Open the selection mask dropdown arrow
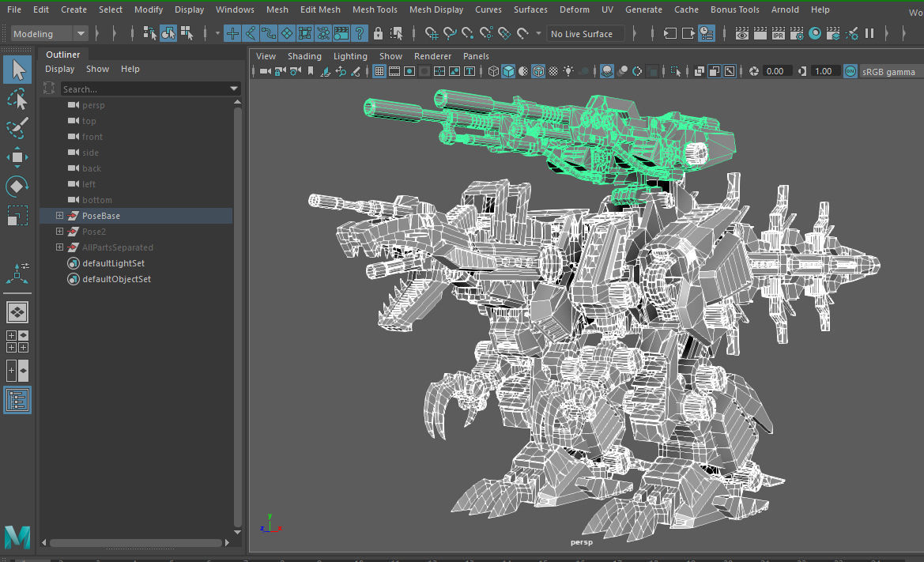The height and width of the screenshot is (562, 924). click(217, 33)
